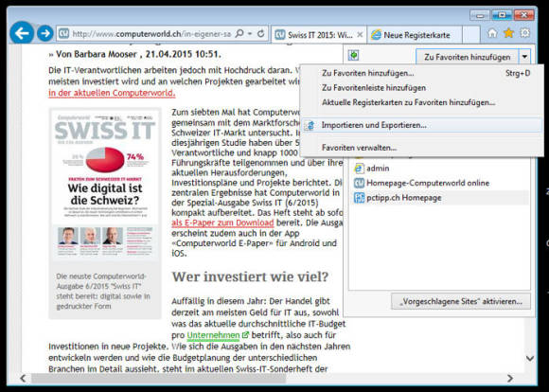Click the Computerworld site icon in address bar

pyautogui.click(x=63, y=34)
